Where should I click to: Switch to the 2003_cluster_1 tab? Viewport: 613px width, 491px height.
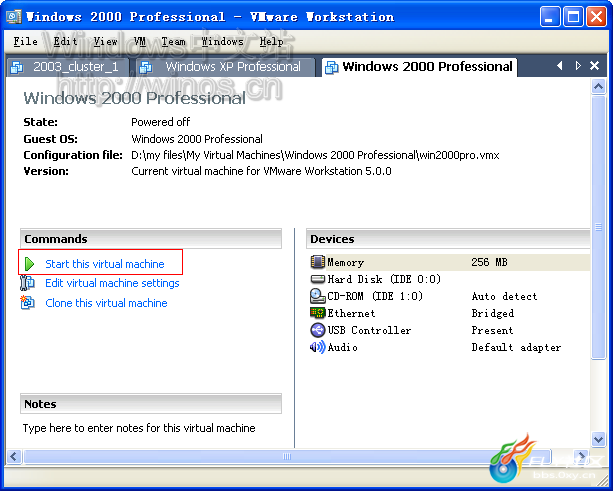point(68,67)
